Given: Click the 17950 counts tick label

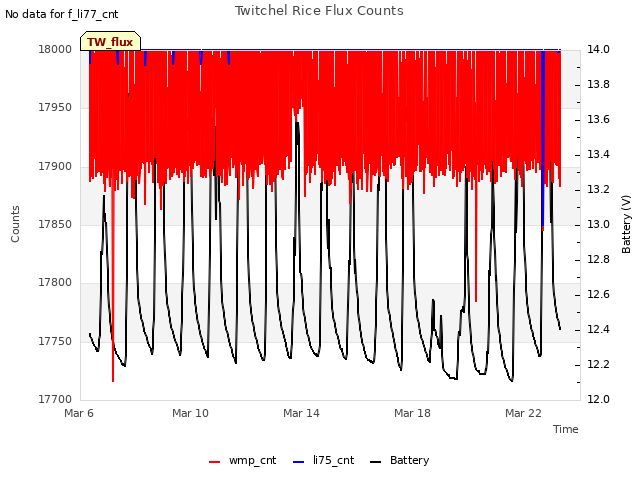Looking at the screenshot, I should [x=55, y=108].
